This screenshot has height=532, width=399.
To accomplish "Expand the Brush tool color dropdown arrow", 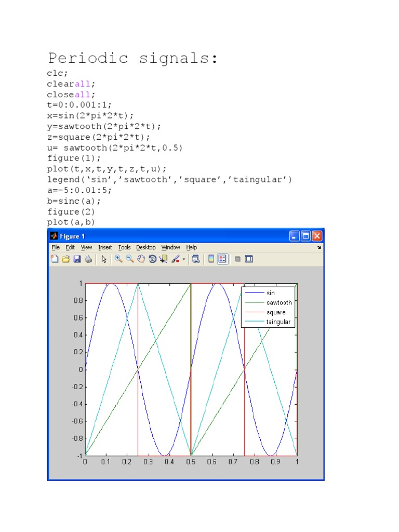I will point(183,259).
